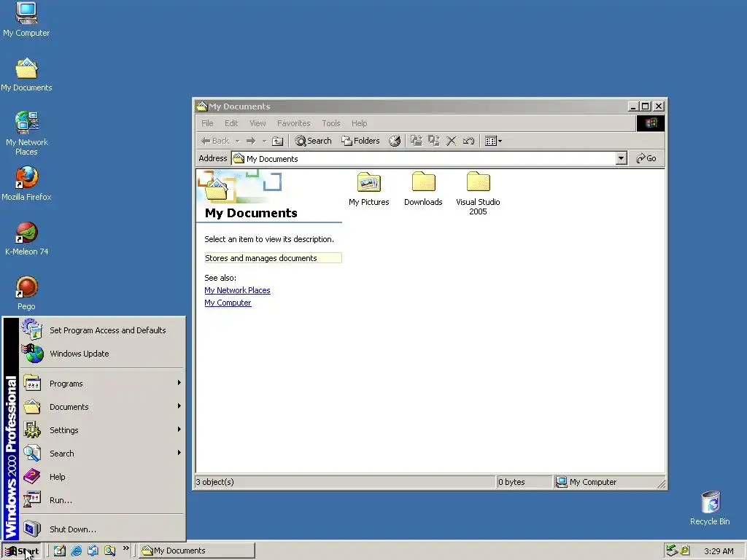Open the Help menu in Explorer
Image resolution: width=747 pixels, height=560 pixels.
click(359, 123)
